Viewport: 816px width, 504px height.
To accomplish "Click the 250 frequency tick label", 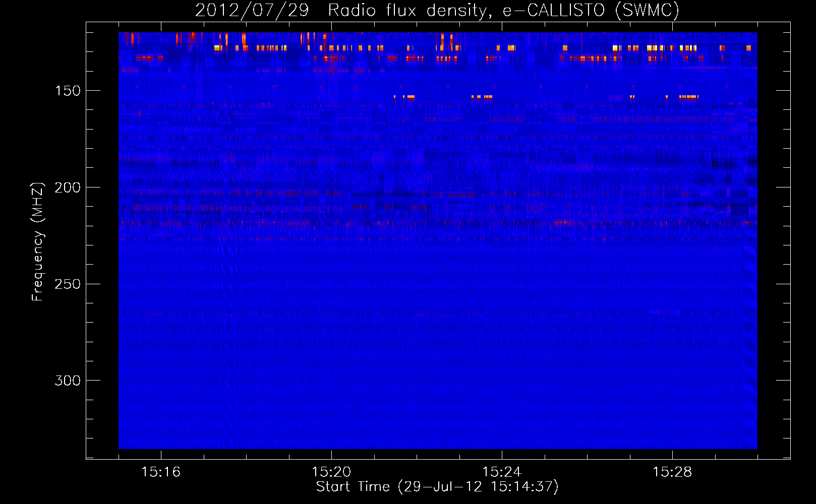I will (x=68, y=284).
